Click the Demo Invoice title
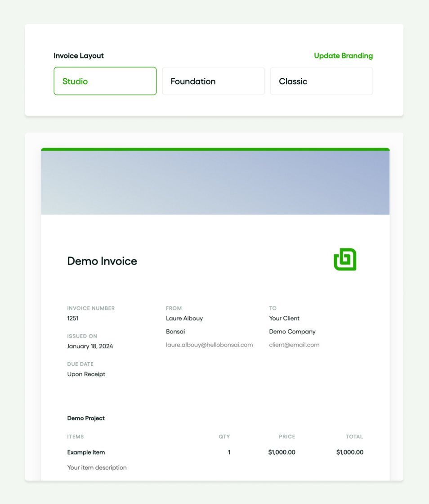The width and height of the screenshot is (429, 504). click(x=102, y=261)
